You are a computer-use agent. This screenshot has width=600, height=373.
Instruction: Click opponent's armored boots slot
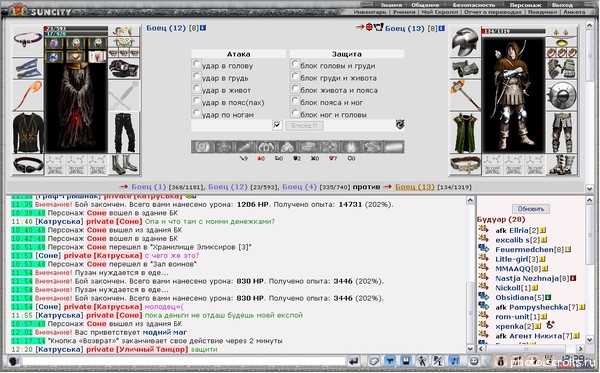(561, 165)
